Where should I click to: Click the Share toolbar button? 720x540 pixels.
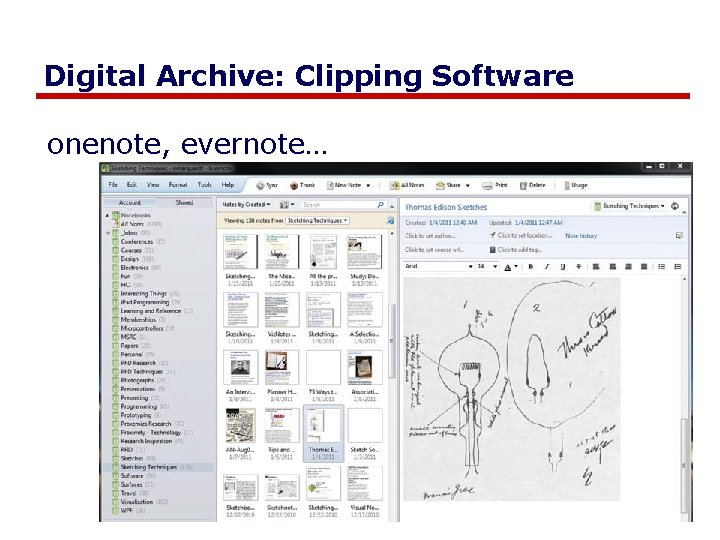(448, 186)
